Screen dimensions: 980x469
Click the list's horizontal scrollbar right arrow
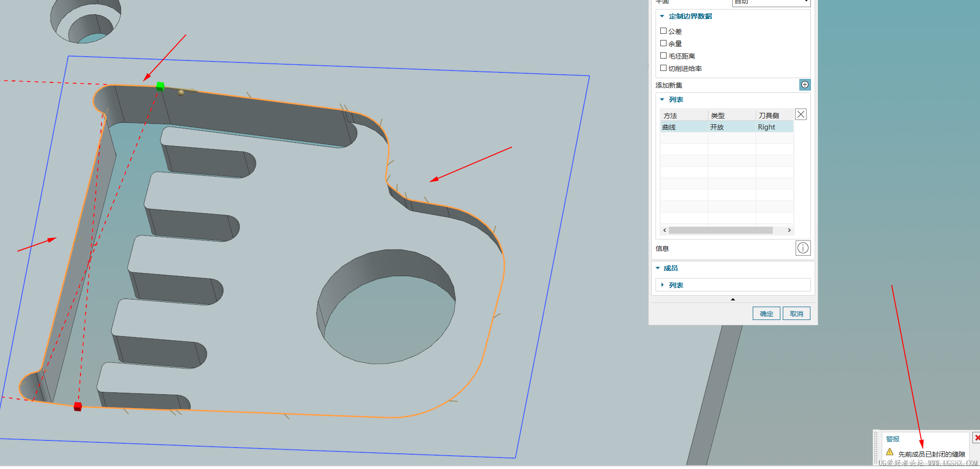click(x=789, y=230)
